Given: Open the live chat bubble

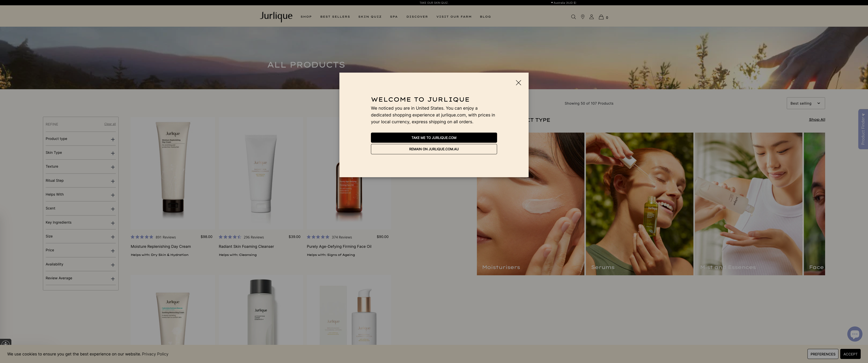Looking at the screenshot, I should [855, 334].
